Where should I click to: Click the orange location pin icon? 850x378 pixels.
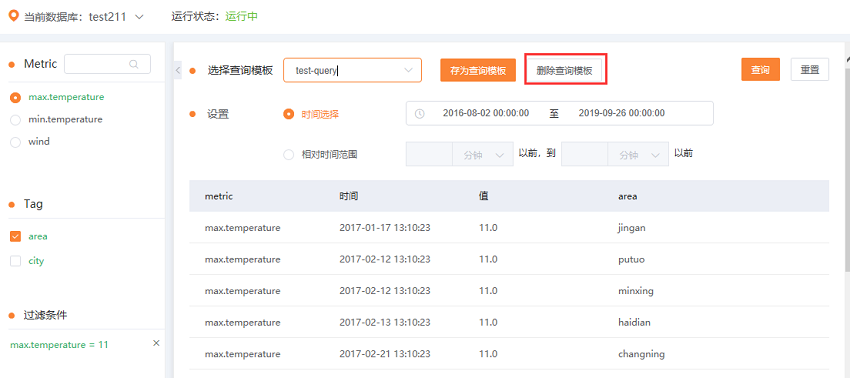[14, 15]
